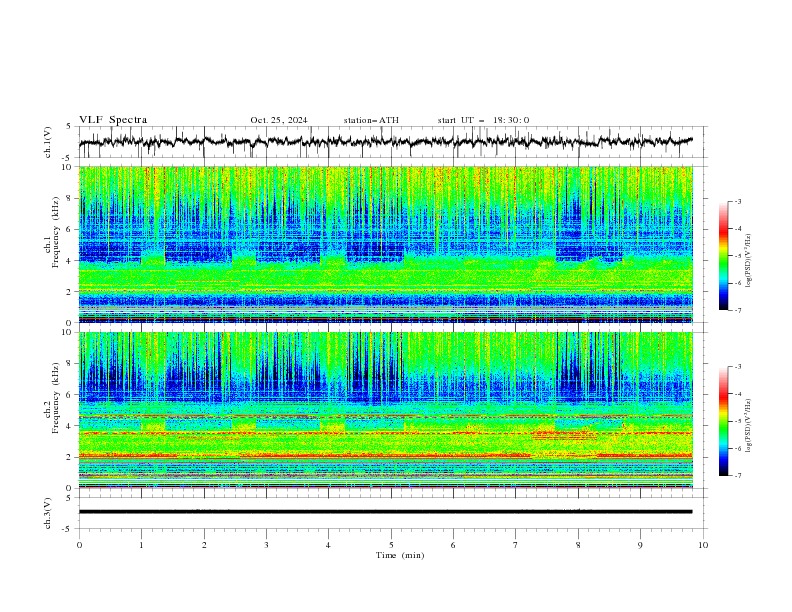Image resolution: width=792 pixels, height=612 pixels.
Task: Click the ch.2 frequency tick "4"
Action: 70,426
